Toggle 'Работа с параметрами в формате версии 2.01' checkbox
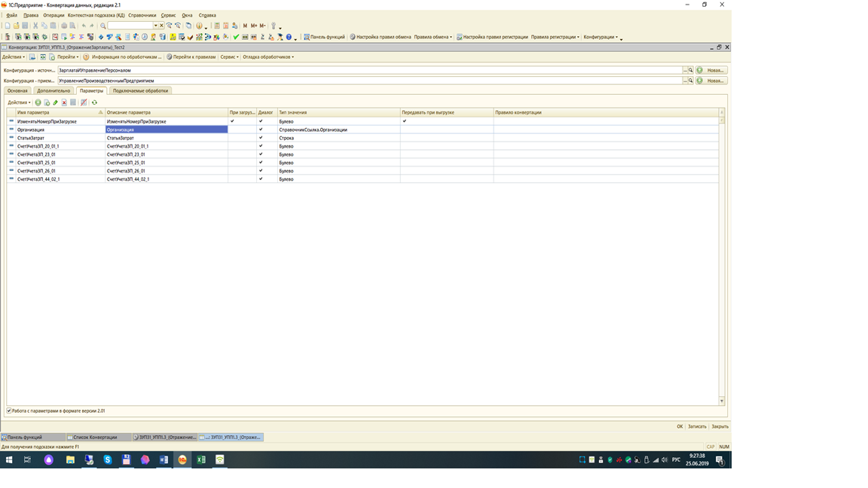 coord(9,411)
